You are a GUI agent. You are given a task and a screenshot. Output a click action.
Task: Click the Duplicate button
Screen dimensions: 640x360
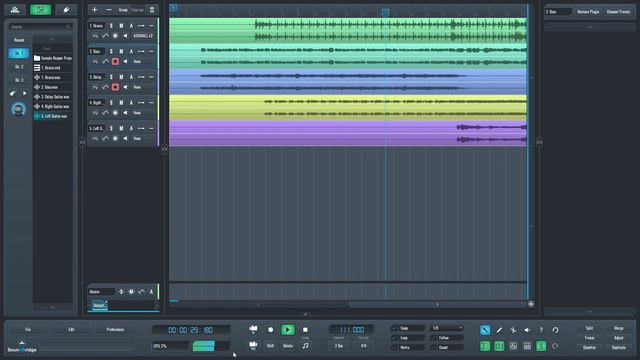point(619,348)
